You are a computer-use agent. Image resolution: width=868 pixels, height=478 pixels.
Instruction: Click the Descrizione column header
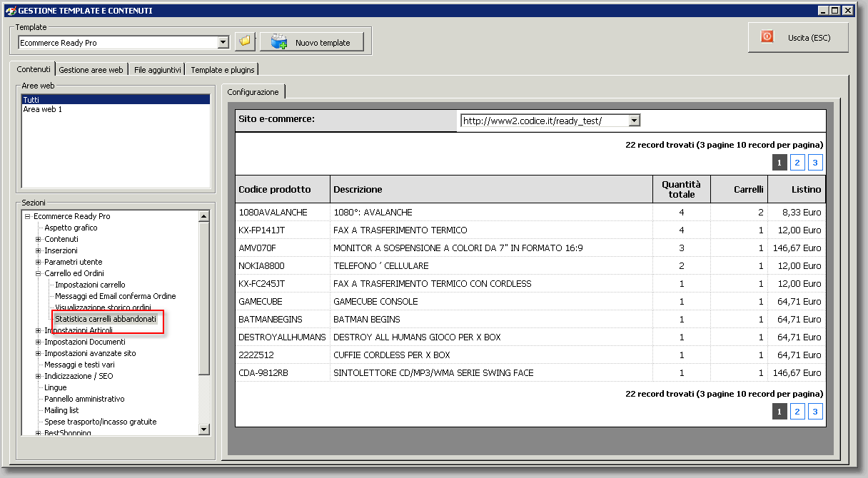tap(491, 189)
